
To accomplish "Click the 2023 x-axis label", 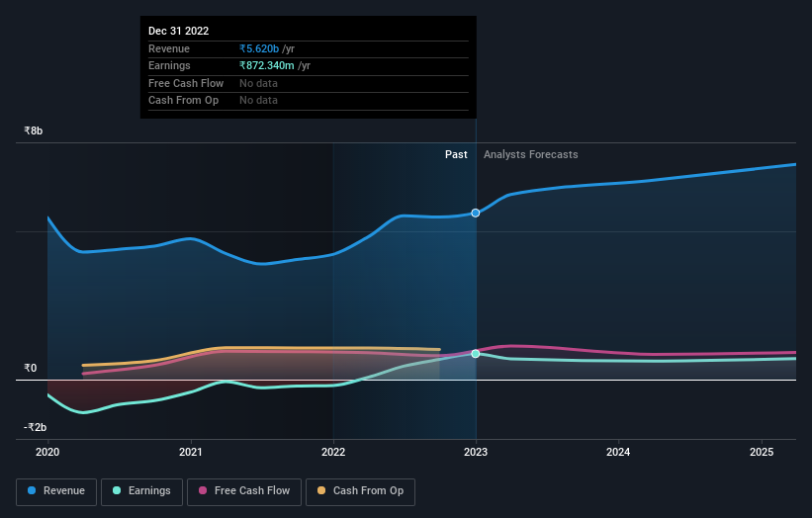I will click(x=476, y=453).
